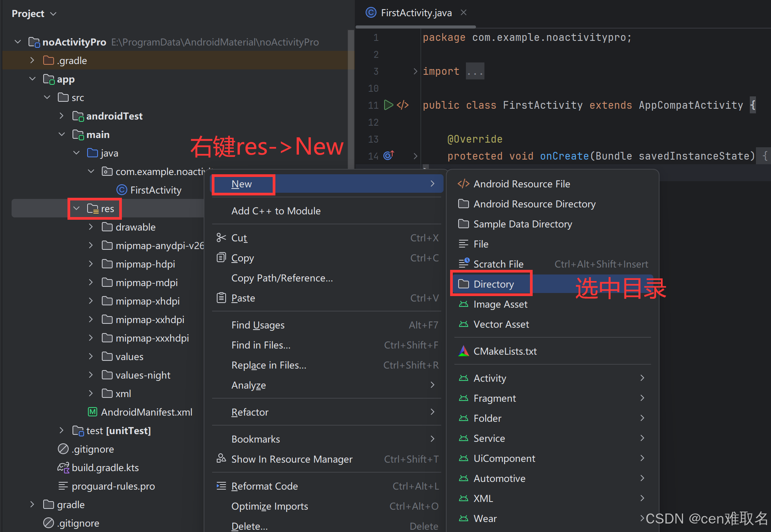Open build.gradle.kts script file
This screenshot has height=532, width=771.
[105, 468]
